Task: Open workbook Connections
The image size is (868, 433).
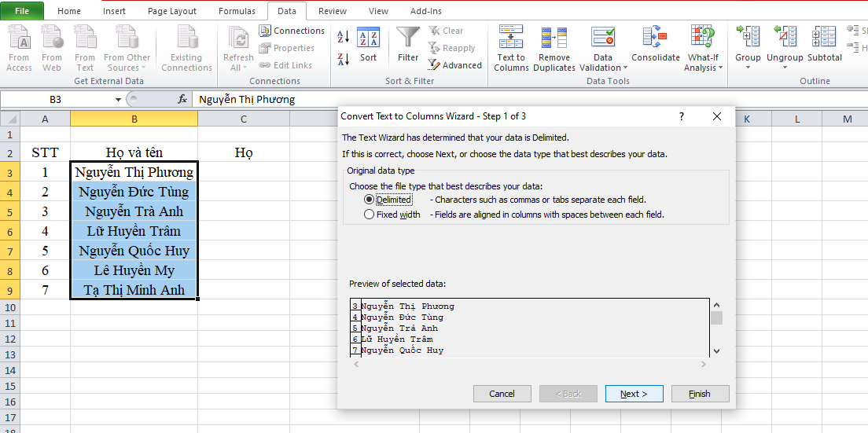Action: [x=292, y=31]
